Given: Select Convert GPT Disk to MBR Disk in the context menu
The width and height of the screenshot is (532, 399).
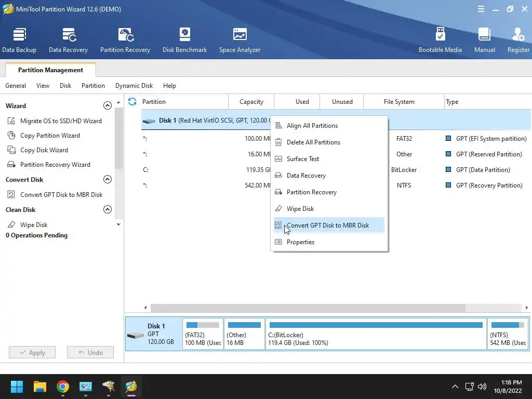Looking at the screenshot, I should pos(329,225).
